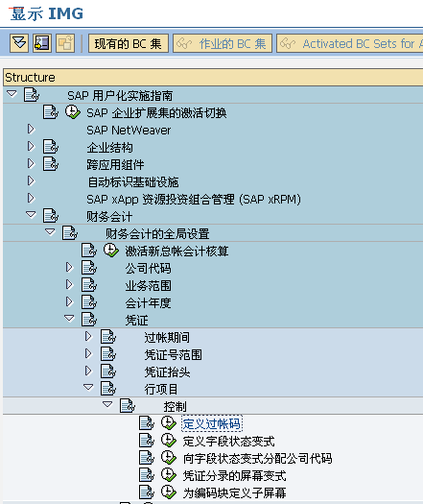Open documentation icon for 过帐期间

108,337
